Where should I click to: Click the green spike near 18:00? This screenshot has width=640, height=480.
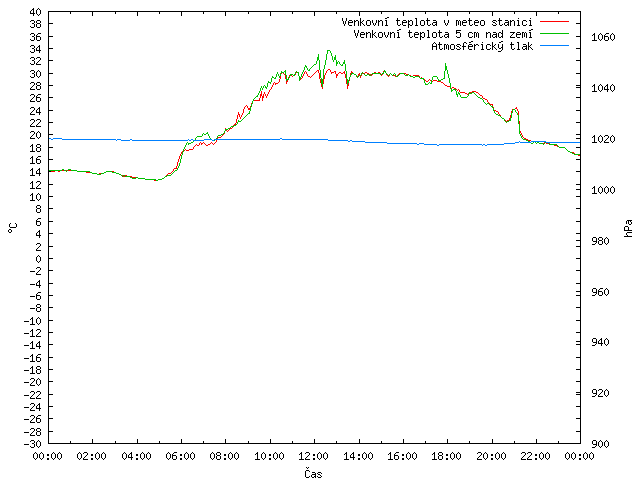point(446,64)
